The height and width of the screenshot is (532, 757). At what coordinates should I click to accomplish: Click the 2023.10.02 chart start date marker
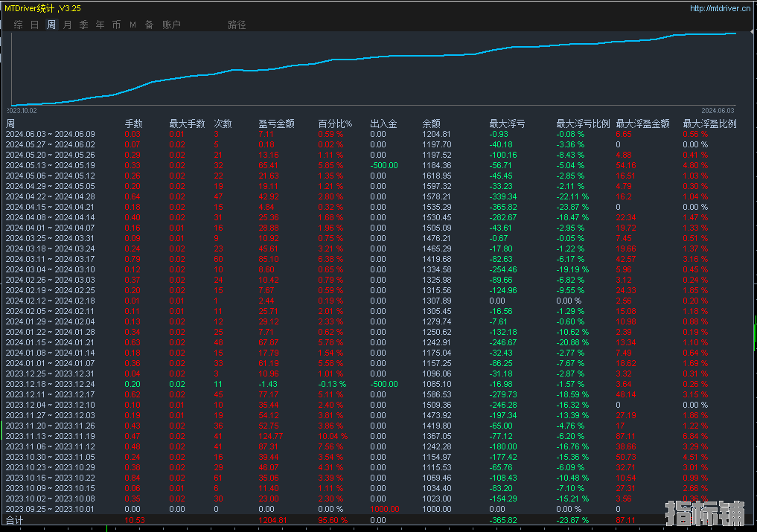coord(22,109)
